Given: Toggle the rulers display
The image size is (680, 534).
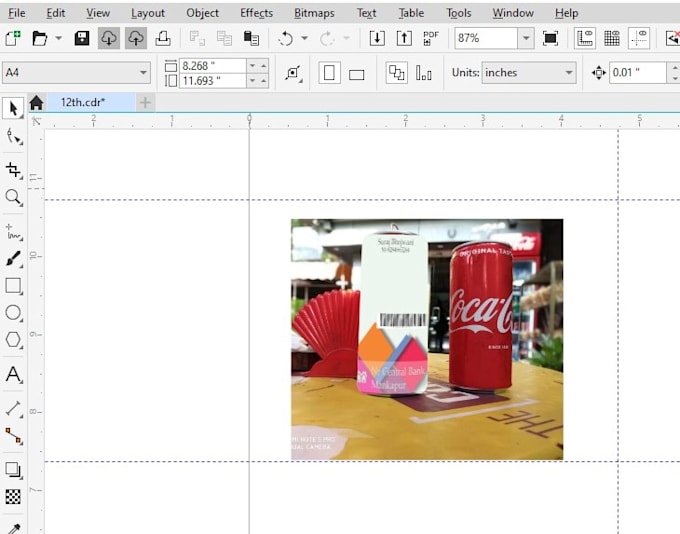Looking at the screenshot, I should (x=585, y=38).
